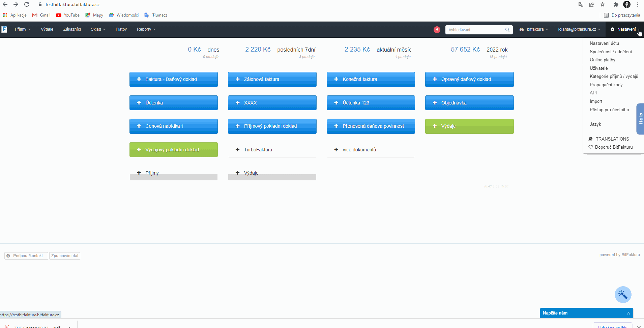Screen dimensions: 644x328
Task: Select Propagační kódy menu item
Action: coord(606,85)
